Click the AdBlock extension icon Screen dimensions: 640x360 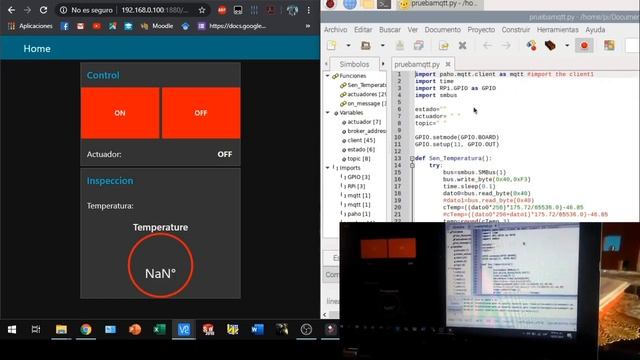tap(222, 10)
